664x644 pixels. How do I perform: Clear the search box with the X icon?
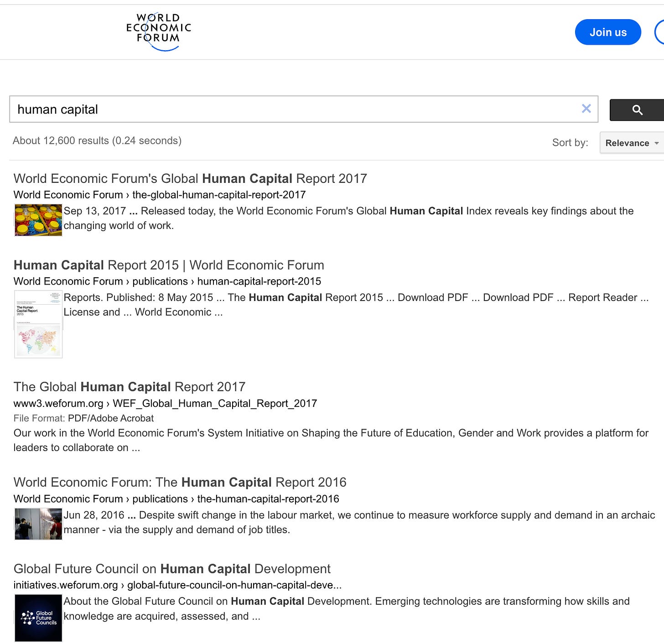586,109
